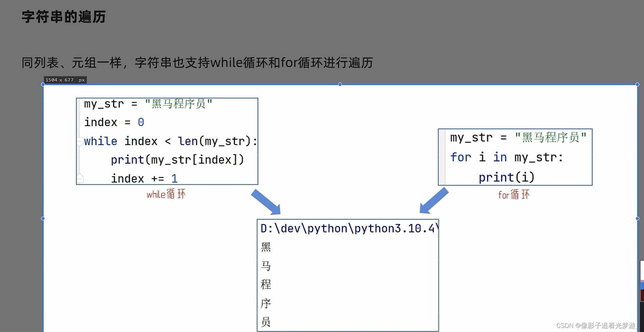Click the D:\dev\python output console box
Image resolution: width=644 pixels, height=332 pixels.
(348, 274)
